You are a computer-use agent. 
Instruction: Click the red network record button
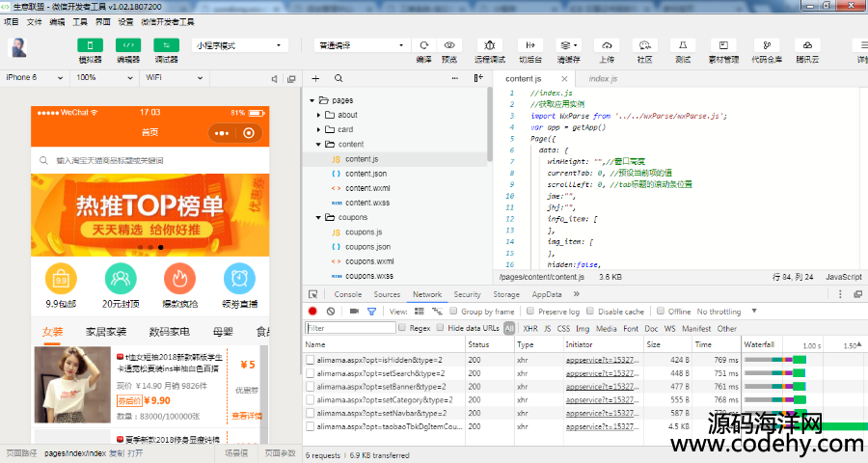(312, 312)
